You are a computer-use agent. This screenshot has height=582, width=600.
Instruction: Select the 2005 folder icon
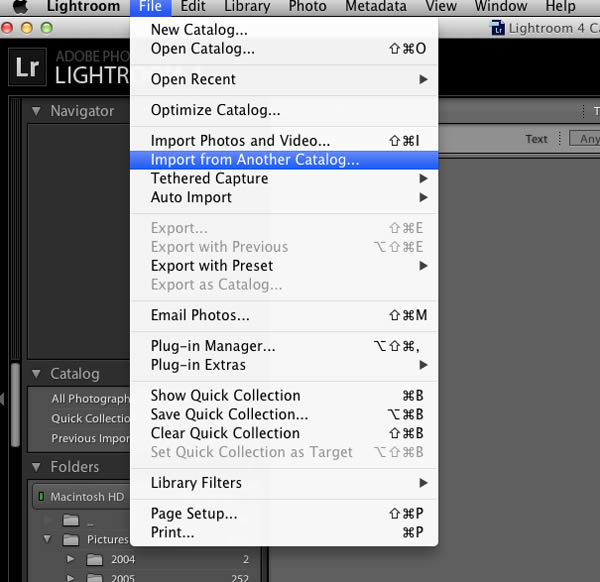95,577
